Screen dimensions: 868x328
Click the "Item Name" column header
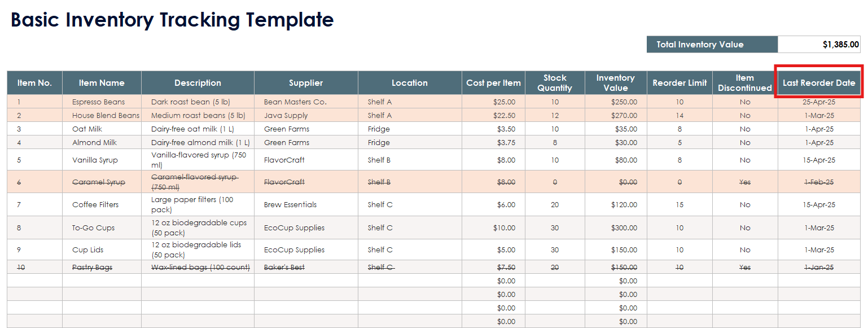coord(102,83)
